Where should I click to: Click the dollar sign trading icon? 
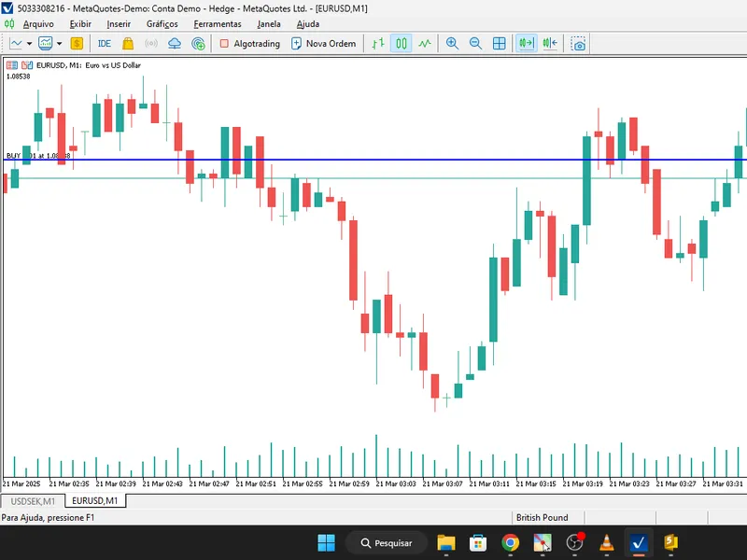click(77, 44)
